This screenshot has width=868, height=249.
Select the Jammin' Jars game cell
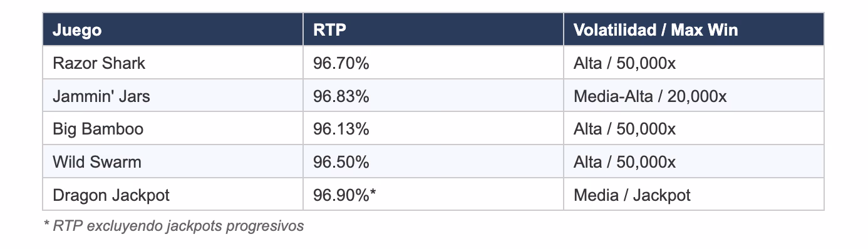(x=173, y=96)
